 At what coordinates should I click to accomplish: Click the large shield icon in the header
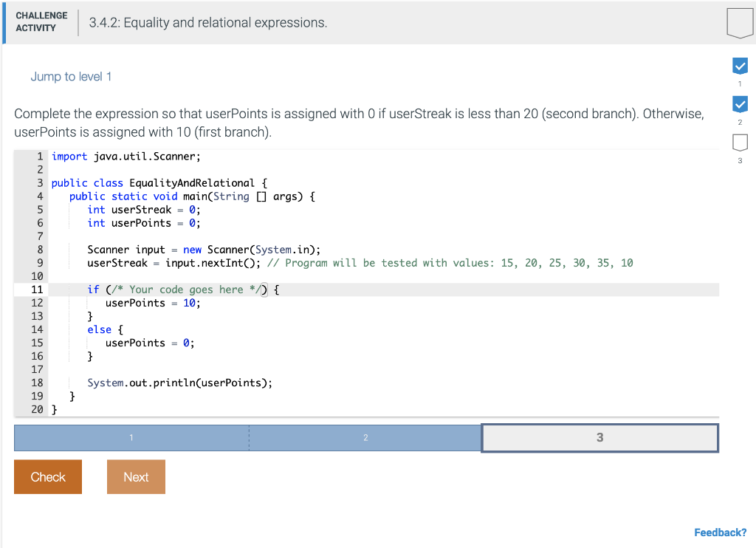739,23
